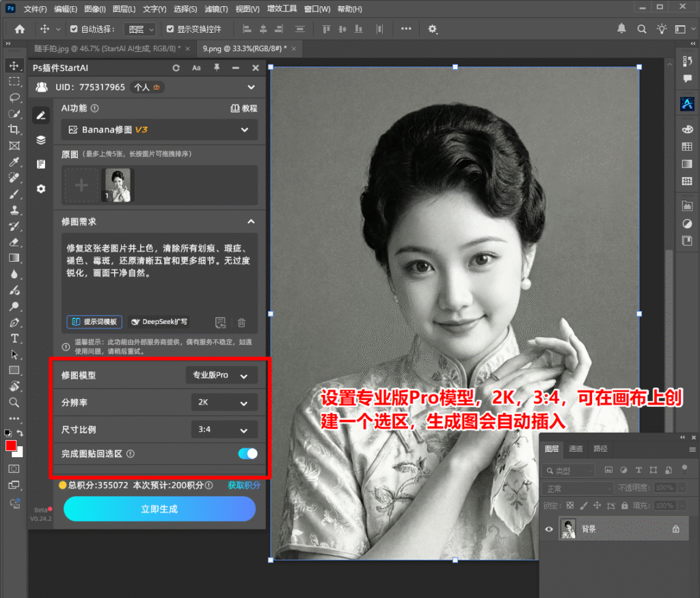Click the 获取积分 link

244,485
